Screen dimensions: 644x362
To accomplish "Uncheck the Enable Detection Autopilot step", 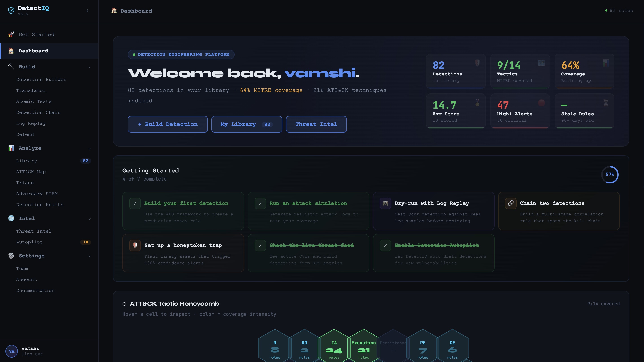I will point(385,245).
